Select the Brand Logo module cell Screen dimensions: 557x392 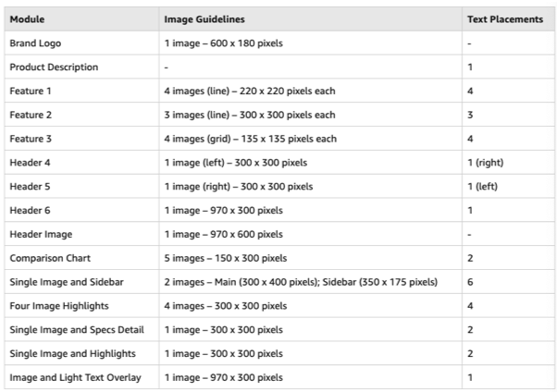(81, 43)
